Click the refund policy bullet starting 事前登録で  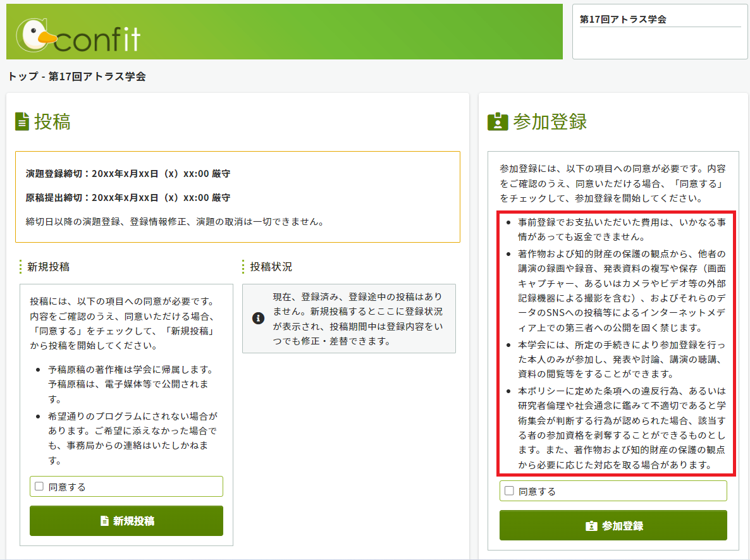pos(621,230)
